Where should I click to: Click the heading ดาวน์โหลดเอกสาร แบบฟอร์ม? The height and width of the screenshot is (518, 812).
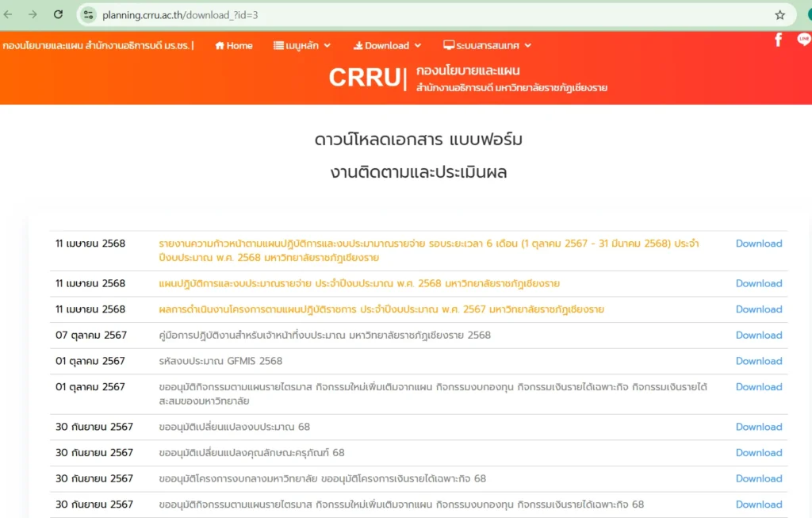419,140
